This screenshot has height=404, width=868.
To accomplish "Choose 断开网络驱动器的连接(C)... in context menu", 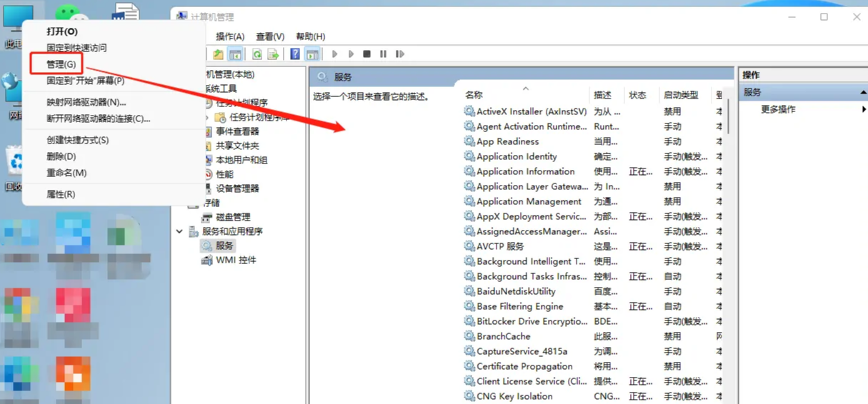I will coord(100,118).
